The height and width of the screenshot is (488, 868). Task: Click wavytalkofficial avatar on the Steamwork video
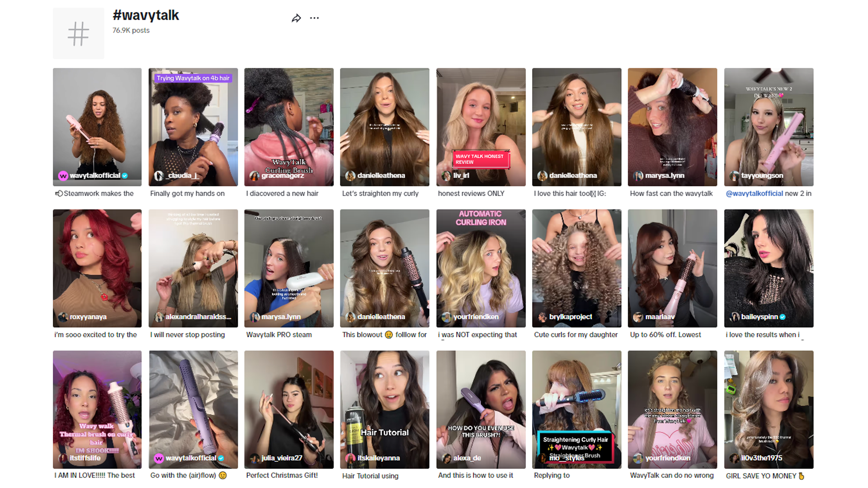coord(63,176)
